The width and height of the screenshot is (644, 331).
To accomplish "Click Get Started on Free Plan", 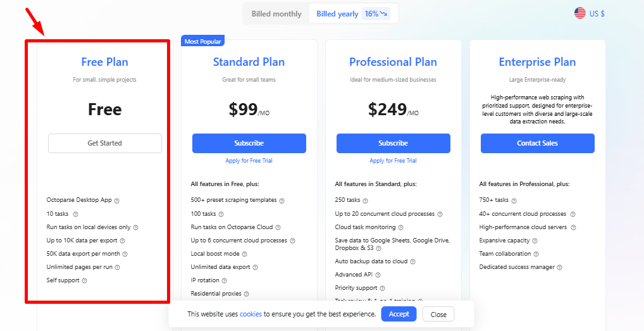I will click(x=105, y=143).
